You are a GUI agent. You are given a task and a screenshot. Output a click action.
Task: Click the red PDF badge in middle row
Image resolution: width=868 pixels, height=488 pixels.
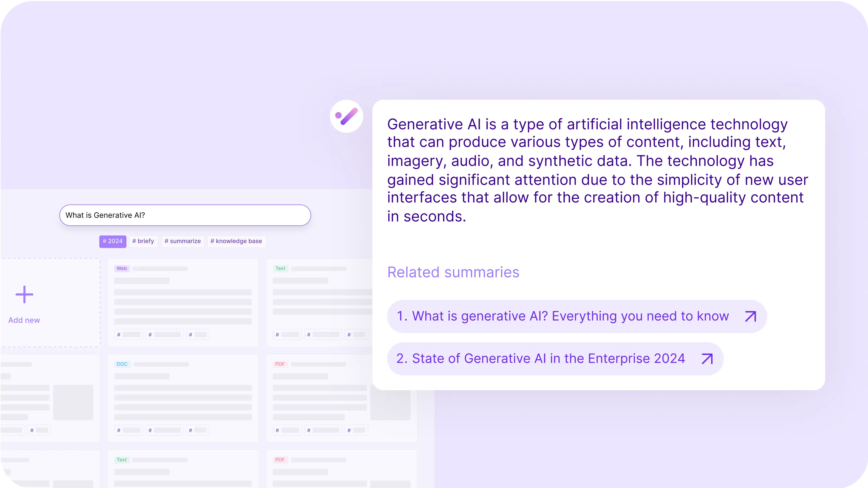(x=280, y=364)
